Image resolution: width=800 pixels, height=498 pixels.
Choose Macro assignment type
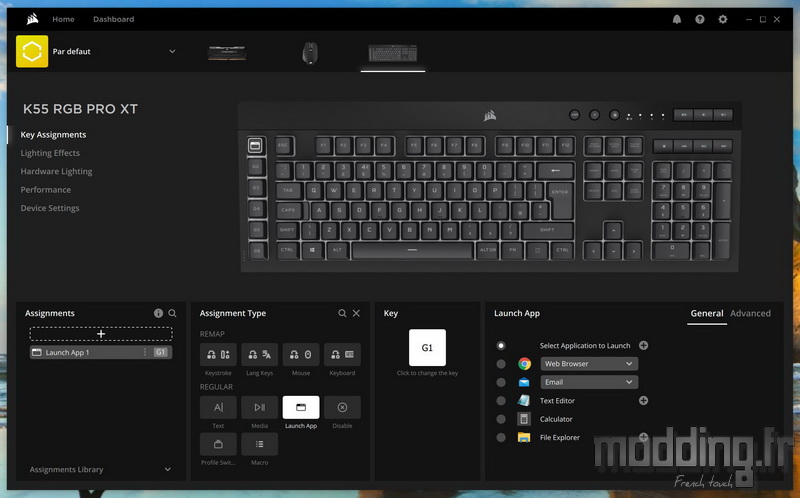pyautogui.click(x=259, y=444)
